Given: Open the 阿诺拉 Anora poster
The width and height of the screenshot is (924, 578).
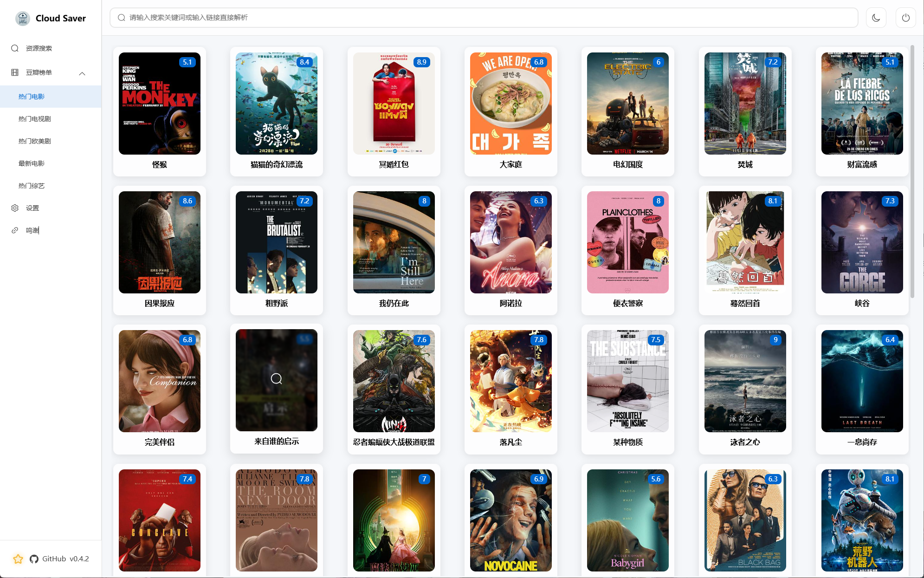Looking at the screenshot, I should tap(511, 242).
